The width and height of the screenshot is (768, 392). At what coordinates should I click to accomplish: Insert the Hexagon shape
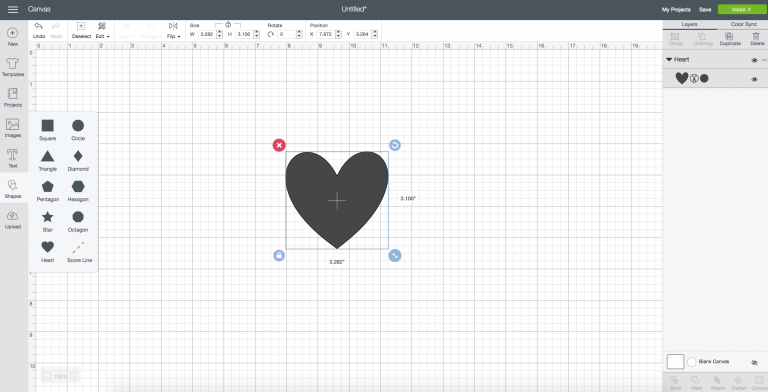pos(78,190)
